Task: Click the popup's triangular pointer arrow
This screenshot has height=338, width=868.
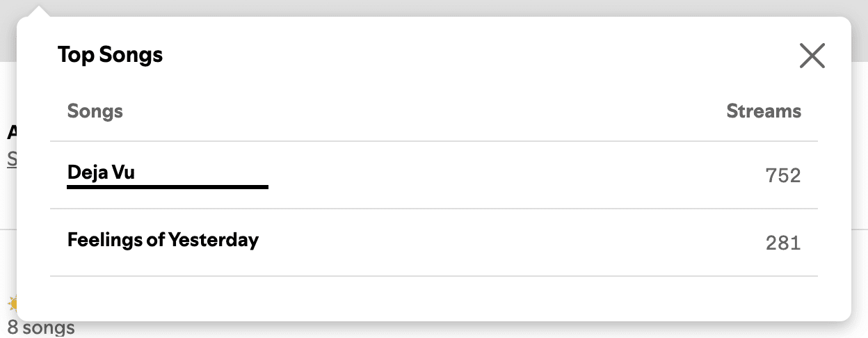Action: pos(41,11)
